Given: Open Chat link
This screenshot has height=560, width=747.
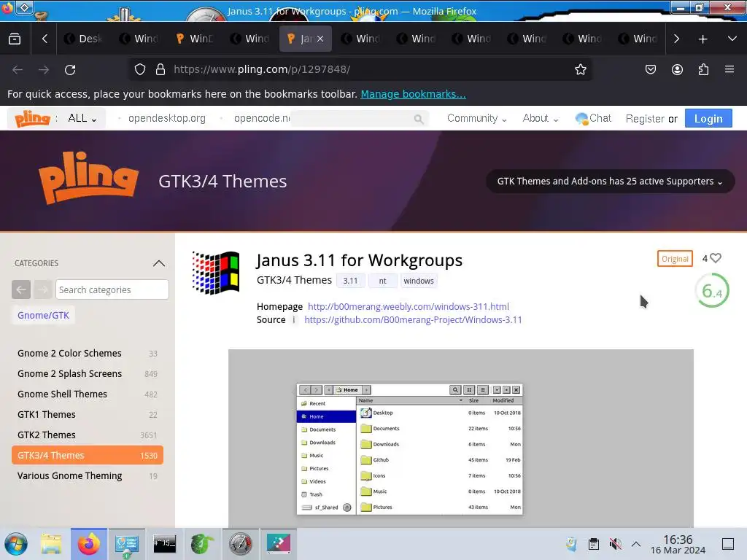Looking at the screenshot, I should point(593,118).
